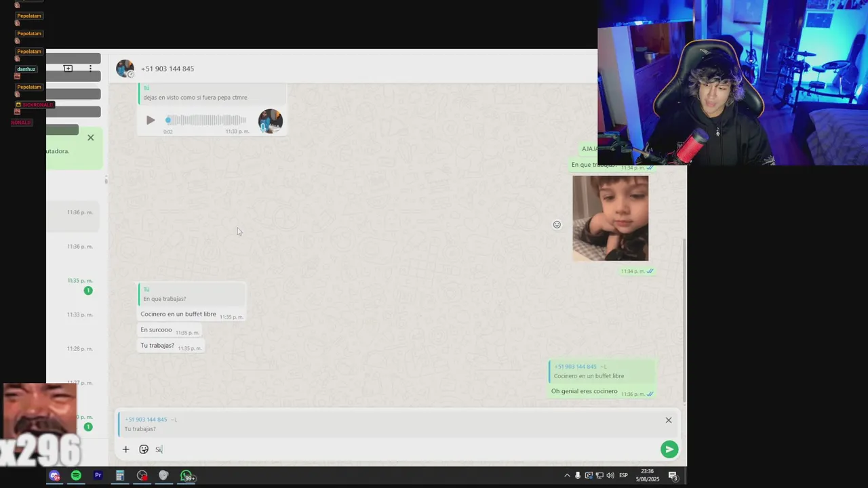Show hidden system tray icons
The image size is (868, 488).
(567, 476)
